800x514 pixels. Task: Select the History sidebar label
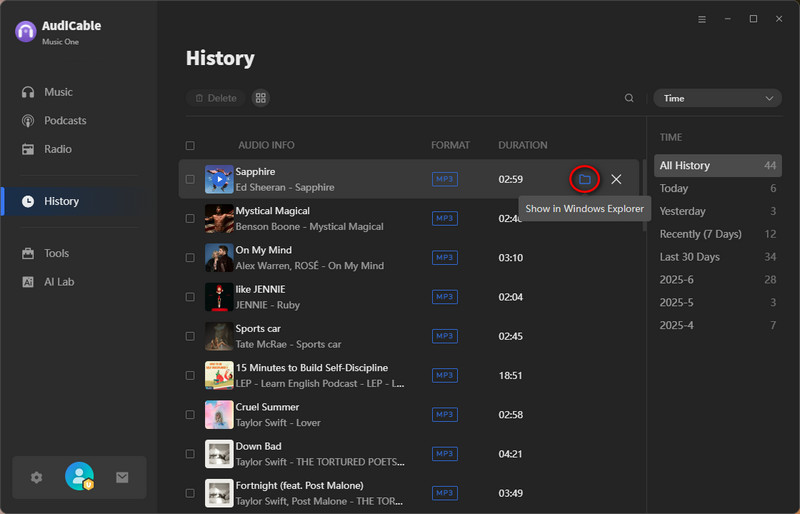point(61,201)
